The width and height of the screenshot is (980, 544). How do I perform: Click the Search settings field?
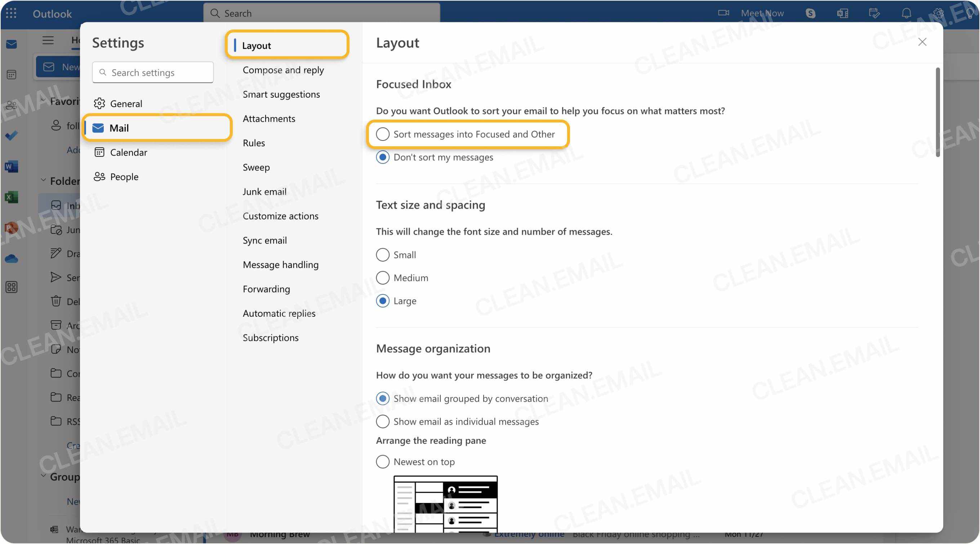tap(152, 72)
